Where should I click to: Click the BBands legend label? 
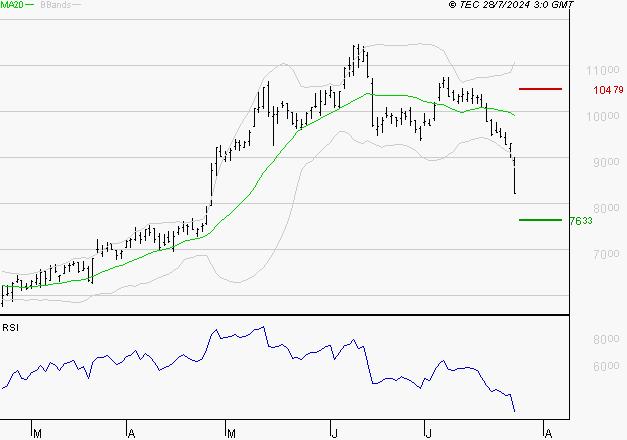pos(56,5)
